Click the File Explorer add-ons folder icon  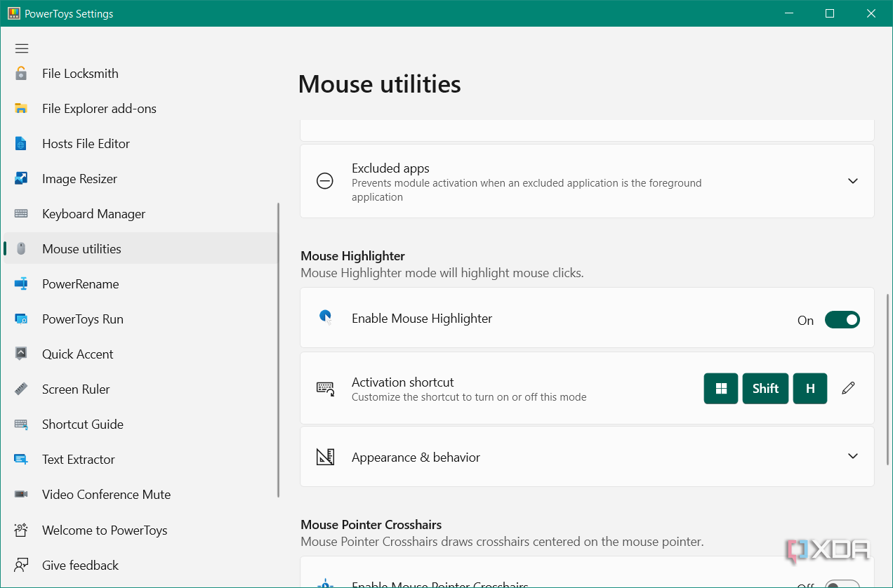click(21, 109)
